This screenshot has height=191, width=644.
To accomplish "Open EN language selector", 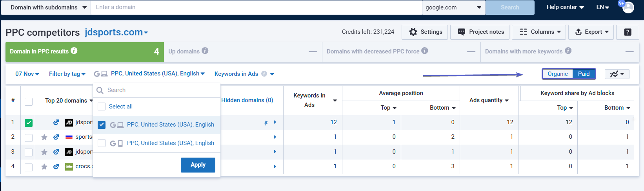I will click(603, 7).
